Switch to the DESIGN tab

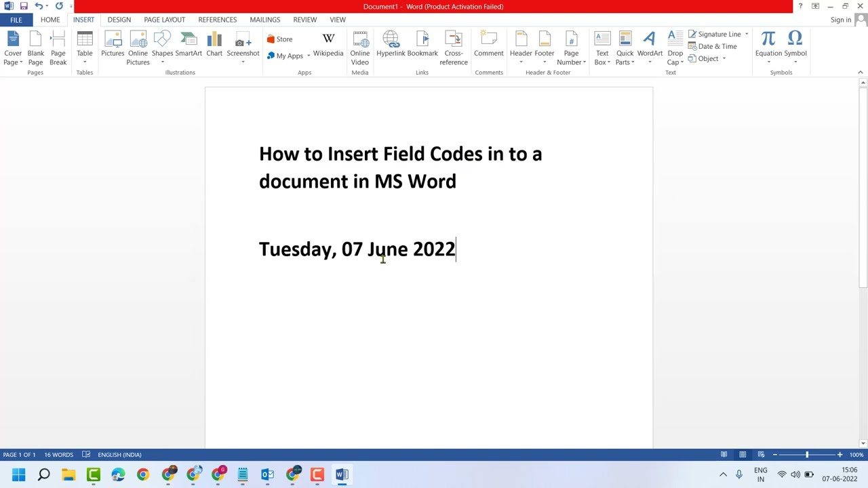(x=119, y=20)
